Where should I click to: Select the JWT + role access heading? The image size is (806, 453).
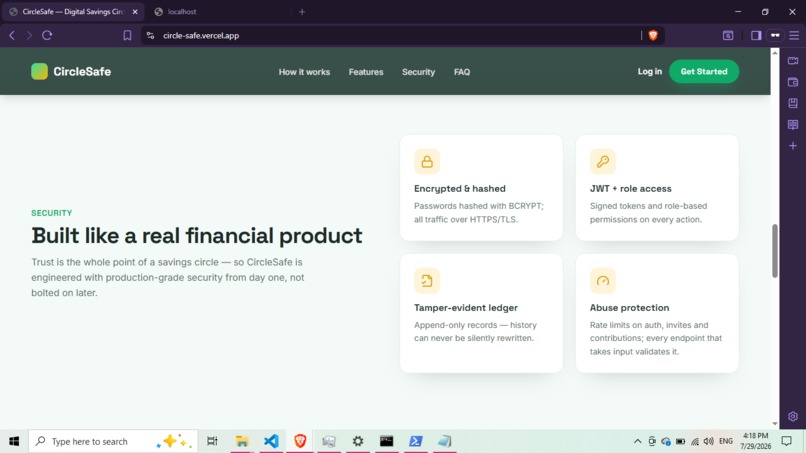click(630, 189)
